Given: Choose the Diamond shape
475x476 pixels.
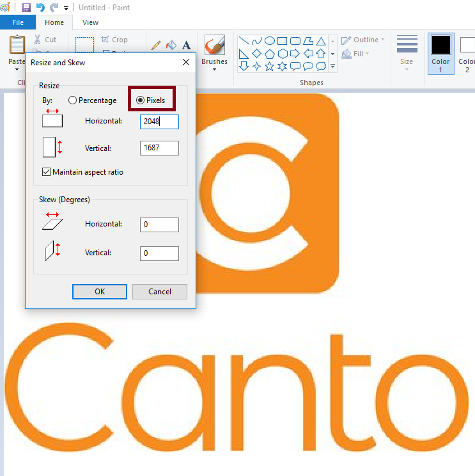Looking at the screenshot, I should (256, 54).
